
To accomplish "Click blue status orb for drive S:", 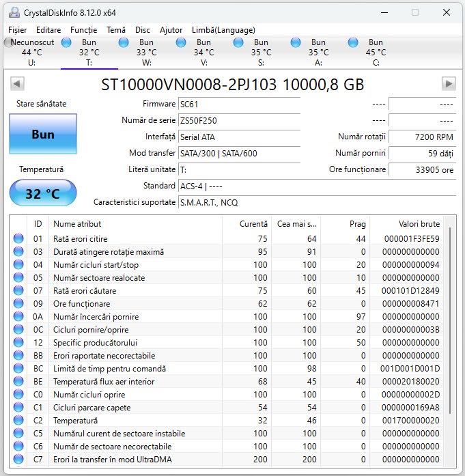I will coord(238,42).
